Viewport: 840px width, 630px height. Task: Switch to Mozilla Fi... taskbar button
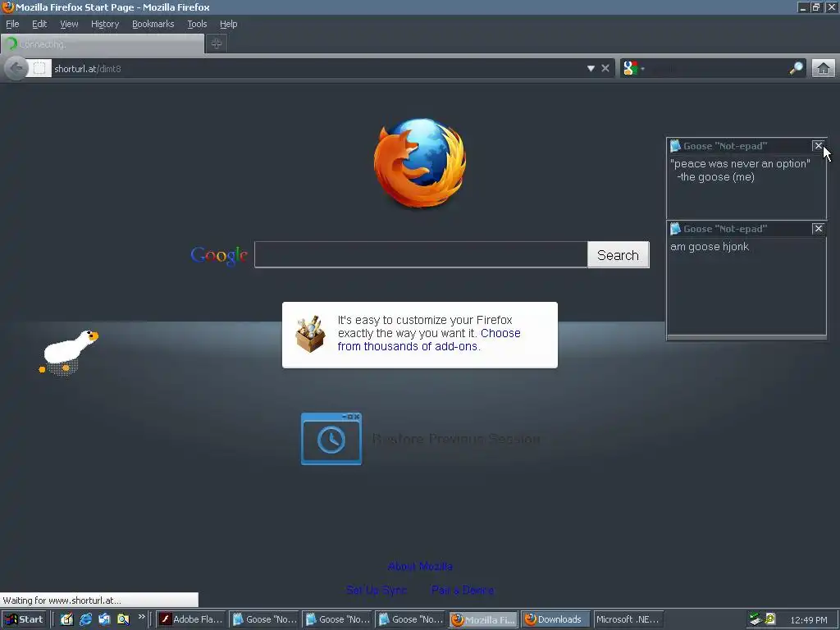[484, 619]
